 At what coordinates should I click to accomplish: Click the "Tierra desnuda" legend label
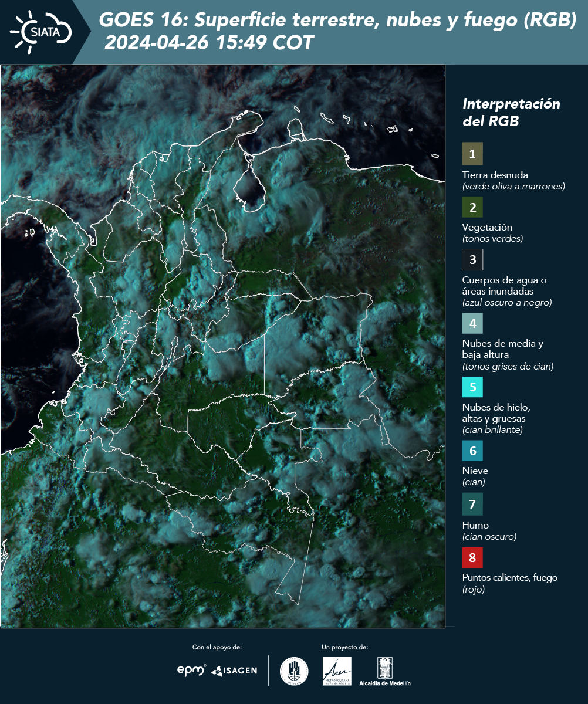click(x=495, y=175)
